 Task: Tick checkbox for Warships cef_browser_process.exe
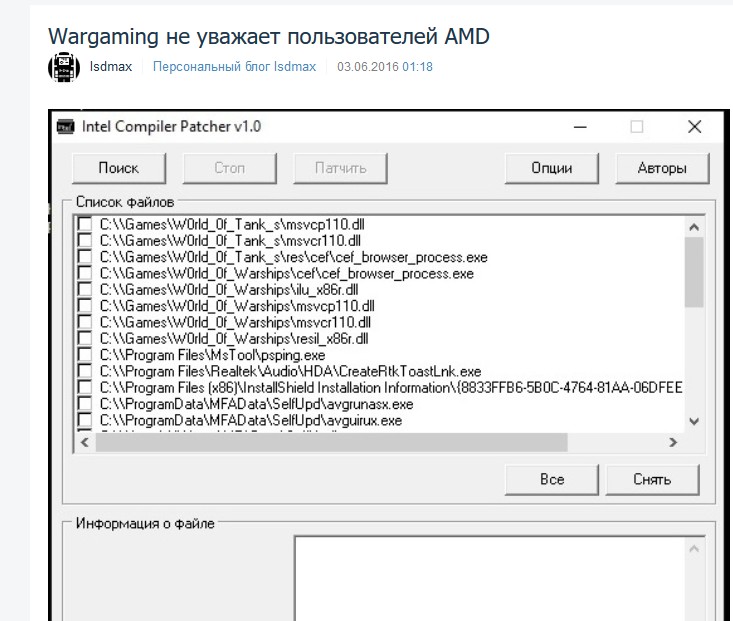pos(85,274)
